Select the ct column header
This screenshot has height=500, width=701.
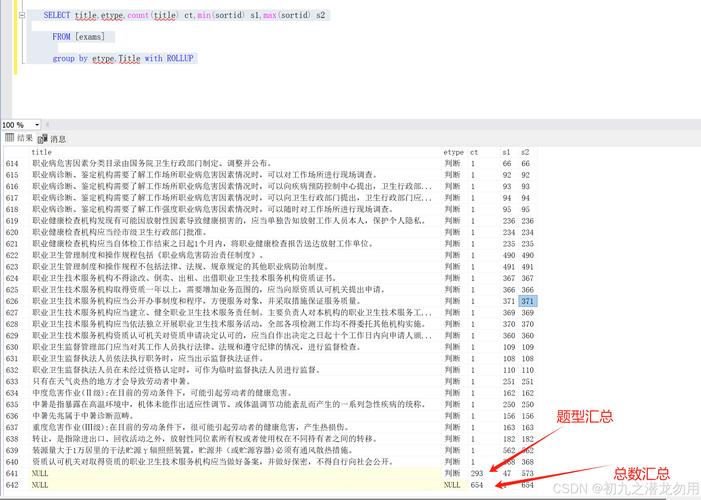474,152
